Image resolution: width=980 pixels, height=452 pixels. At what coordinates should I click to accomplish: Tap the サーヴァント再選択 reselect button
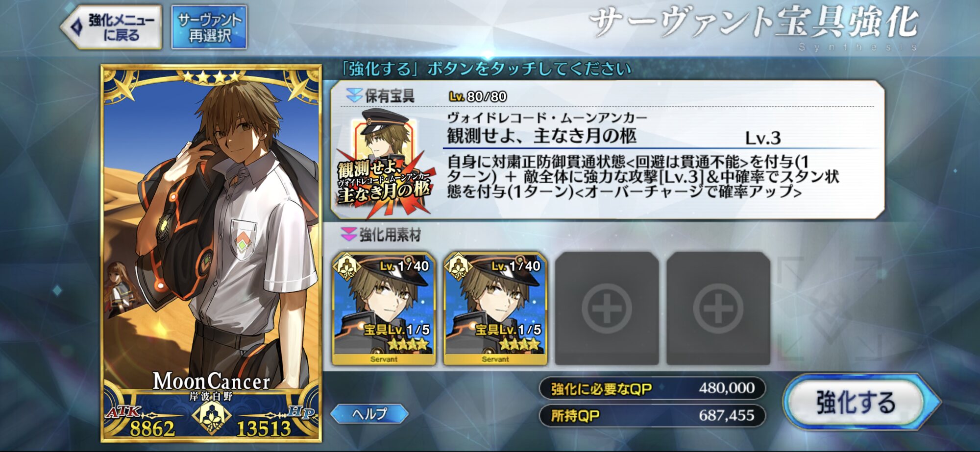pyautogui.click(x=209, y=27)
